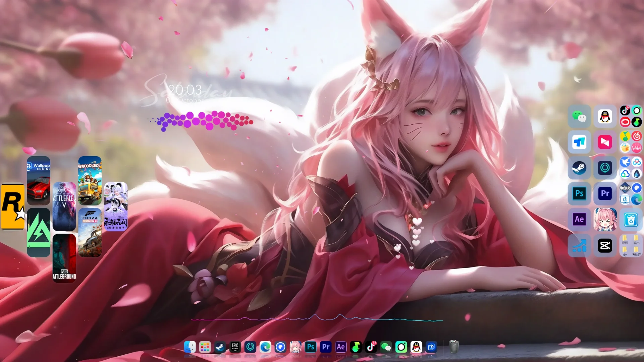Open blue growth chart arrow tile
This screenshot has width=644, height=362.
(x=579, y=245)
